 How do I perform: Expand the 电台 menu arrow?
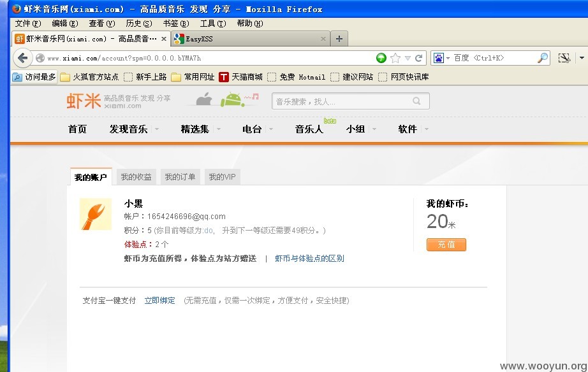tap(271, 129)
